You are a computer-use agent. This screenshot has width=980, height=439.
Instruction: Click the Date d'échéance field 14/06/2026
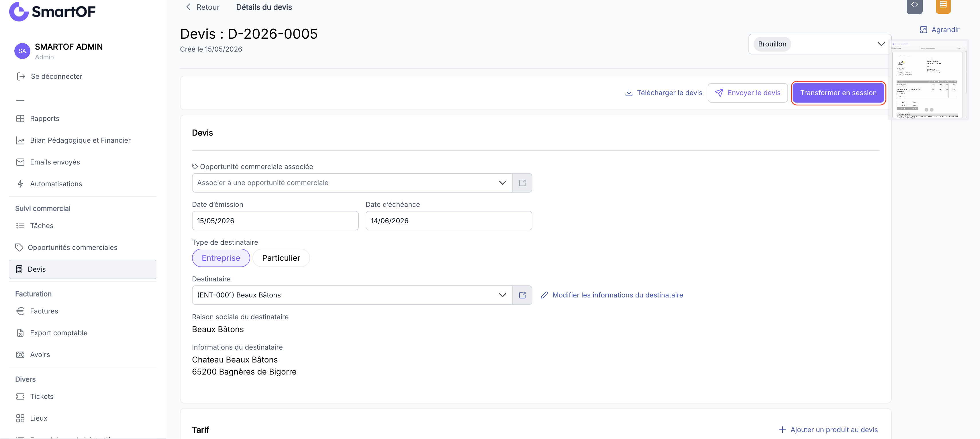[448, 221]
